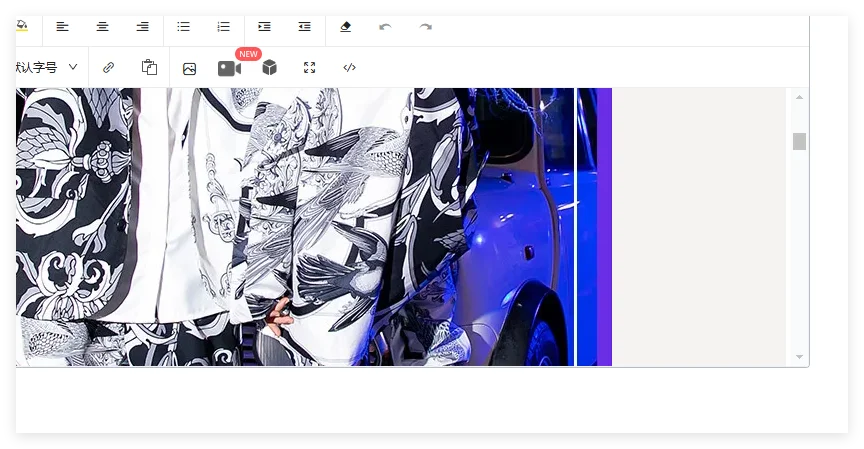864x449 pixels.
Task: Redo the last undone edit
Action: tap(425, 26)
